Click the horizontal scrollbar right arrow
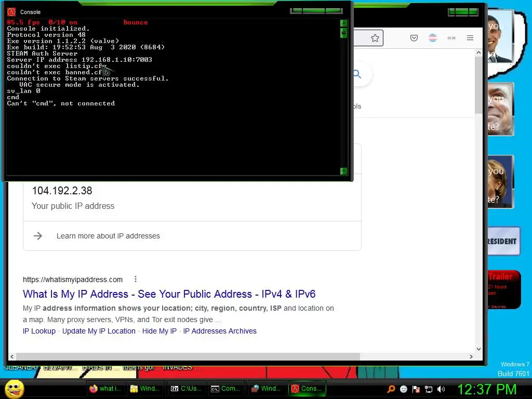Screen dimensions: 532x399 point(471,356)
